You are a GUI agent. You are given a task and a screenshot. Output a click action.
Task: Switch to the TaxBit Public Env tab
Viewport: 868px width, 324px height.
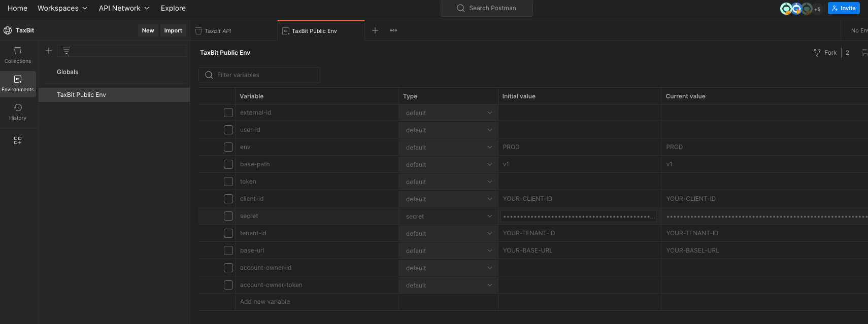[321, 31]
